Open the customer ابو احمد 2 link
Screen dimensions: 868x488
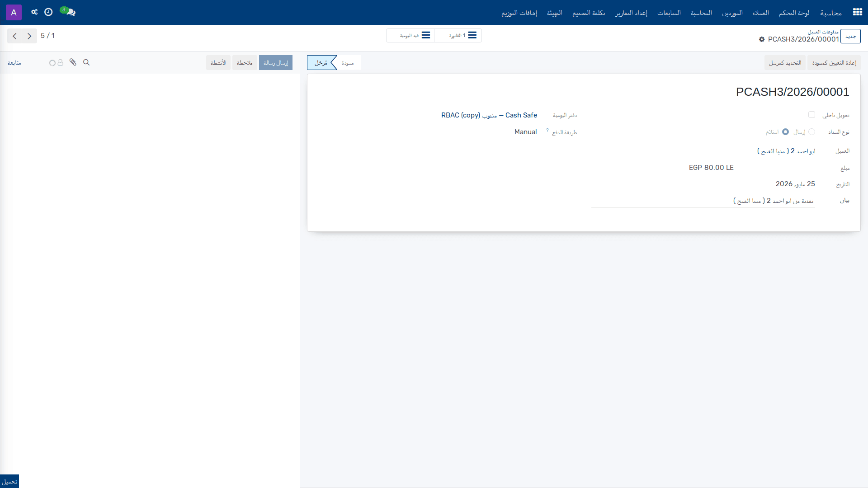[x=786, y=151]
